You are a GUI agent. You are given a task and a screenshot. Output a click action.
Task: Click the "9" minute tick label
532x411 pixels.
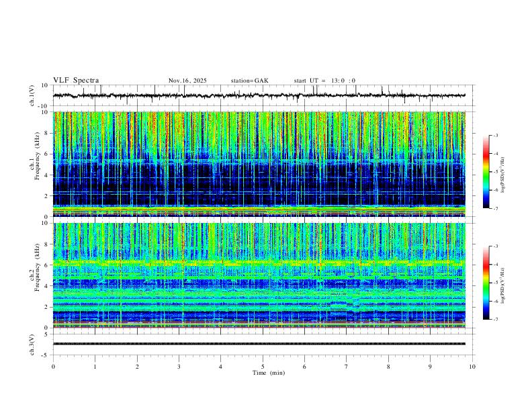pyautogui.click(x=430, y=367)
